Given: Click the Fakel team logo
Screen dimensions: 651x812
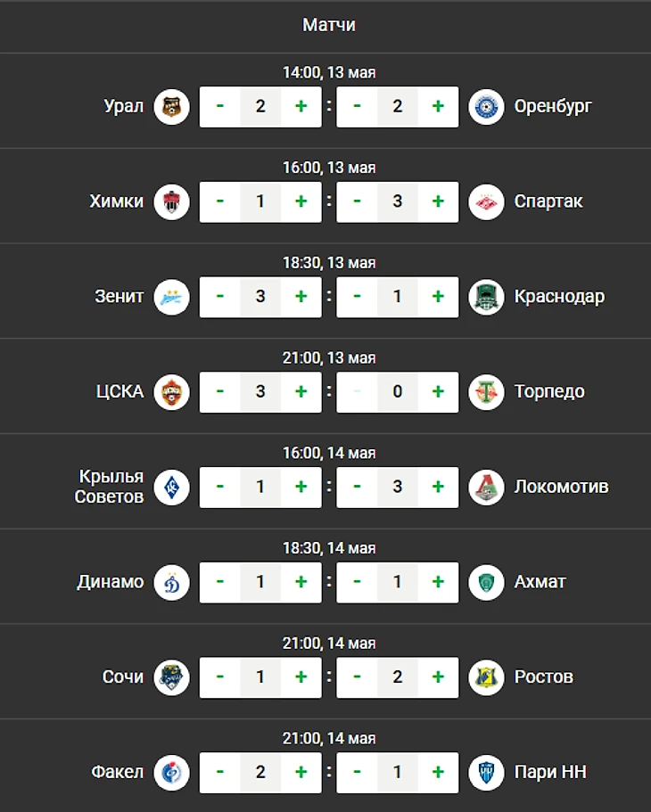Looking at the screenshot, I should point(171,772).
